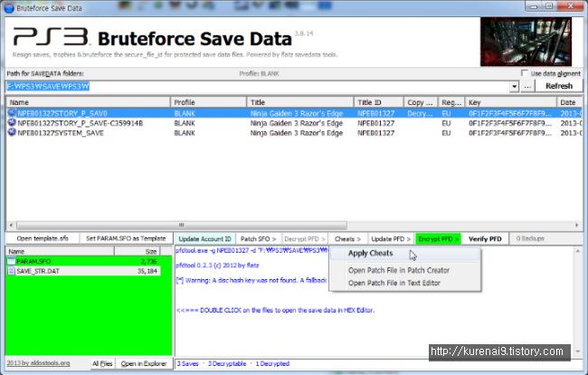Click the save list scrollbar left arrow

point(11,226)
